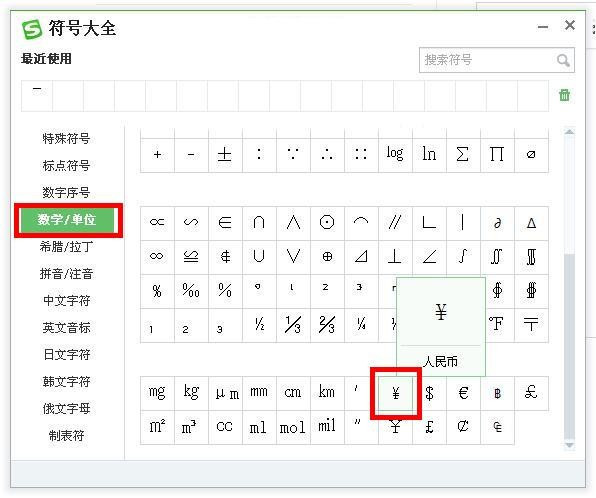Click the scroll-up arrow of symbol list
The width and height of the screenshot is (596, 498).
(x=569, y=132)
